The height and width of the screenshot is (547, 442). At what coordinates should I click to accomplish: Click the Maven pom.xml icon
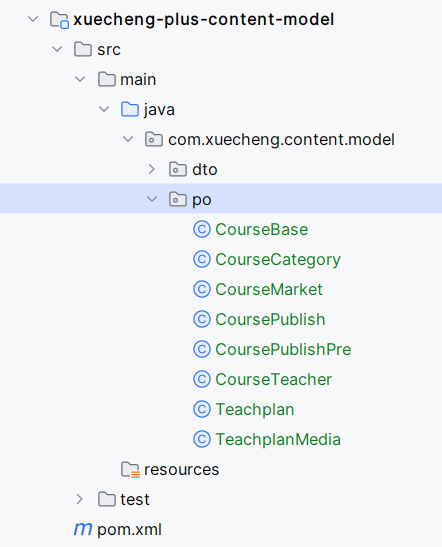(x=83, y=529)
